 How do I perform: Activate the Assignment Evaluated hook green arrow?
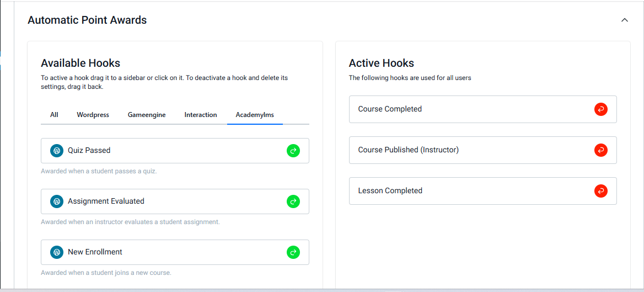[293, 201]
